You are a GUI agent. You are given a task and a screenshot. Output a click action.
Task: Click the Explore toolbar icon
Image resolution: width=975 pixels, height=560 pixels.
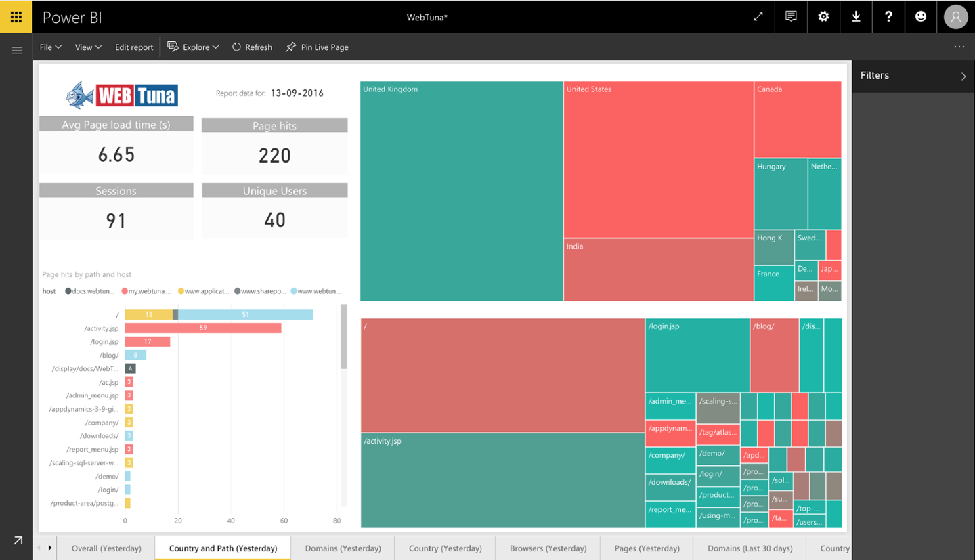pos(173,47)
